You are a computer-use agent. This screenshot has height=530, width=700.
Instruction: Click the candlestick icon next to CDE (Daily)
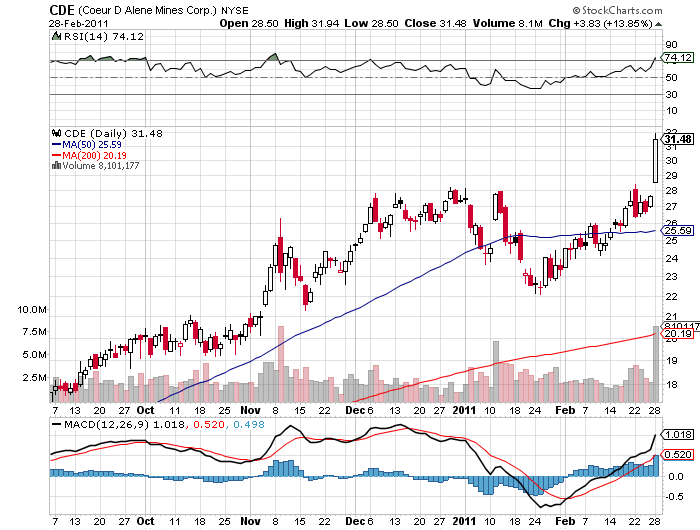point(56,133)
